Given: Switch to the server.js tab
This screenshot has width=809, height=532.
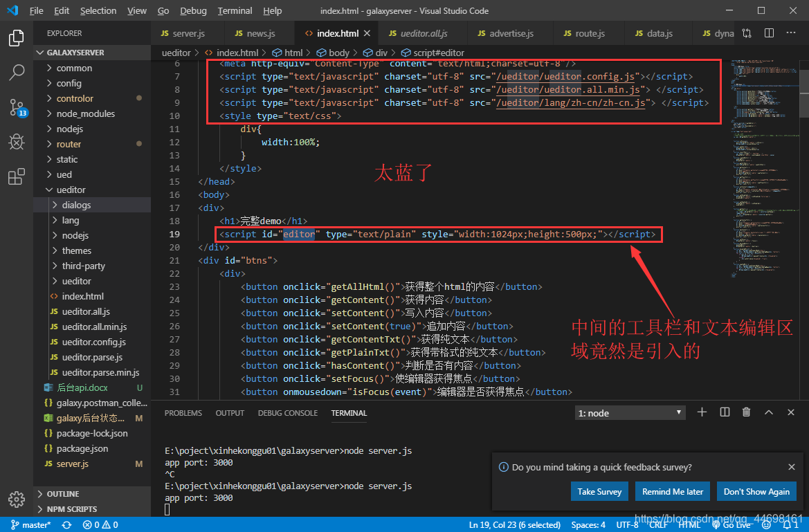Looking at the screenshot, I should click(x=188, y=33).
